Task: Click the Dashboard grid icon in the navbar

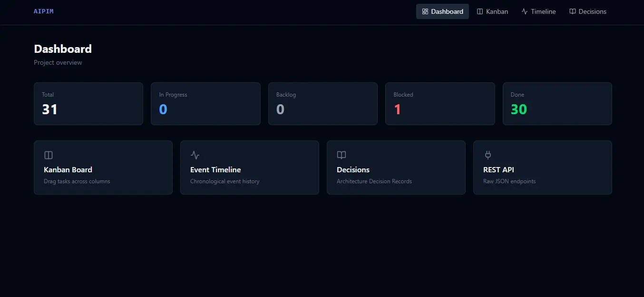Action: tap(425, 11)
